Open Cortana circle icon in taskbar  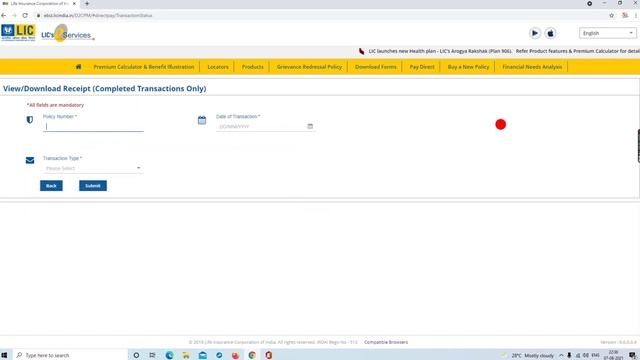coord(136,355)
